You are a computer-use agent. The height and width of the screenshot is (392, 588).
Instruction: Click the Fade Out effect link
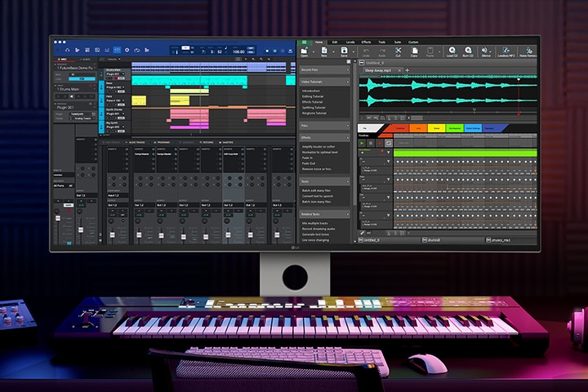point(310,163)
